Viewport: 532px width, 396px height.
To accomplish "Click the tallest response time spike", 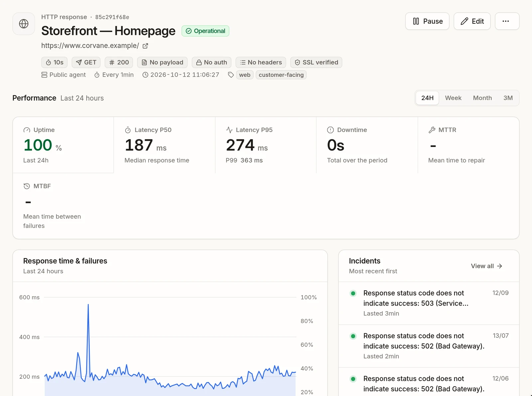I will pos(88,305).
